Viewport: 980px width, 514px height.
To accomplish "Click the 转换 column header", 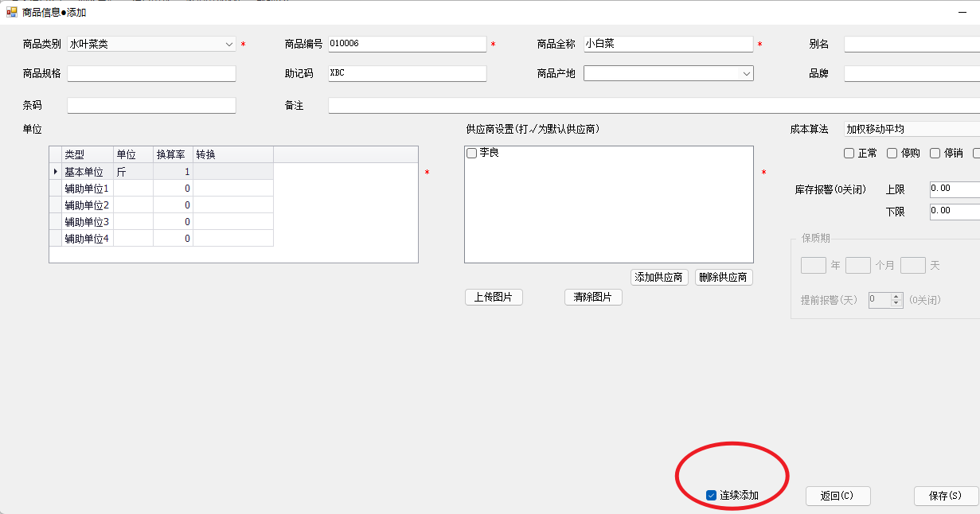I will coord(233,155).
